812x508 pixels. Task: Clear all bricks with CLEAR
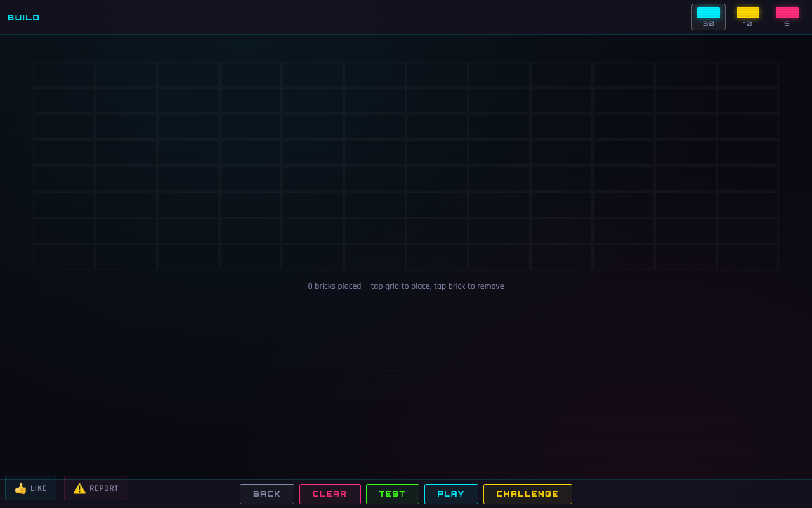330,494
